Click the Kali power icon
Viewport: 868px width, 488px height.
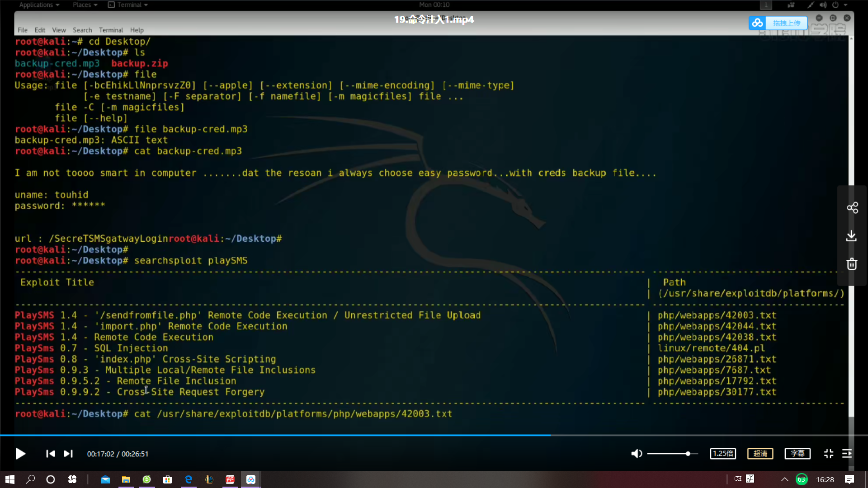835,5
